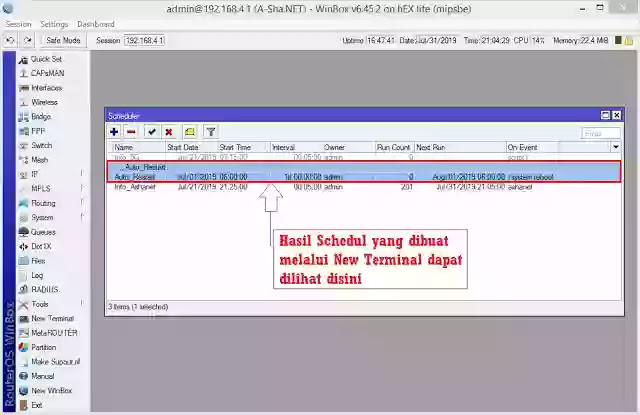Click the lock icon in status bar
640x415 pixels.
629,40
